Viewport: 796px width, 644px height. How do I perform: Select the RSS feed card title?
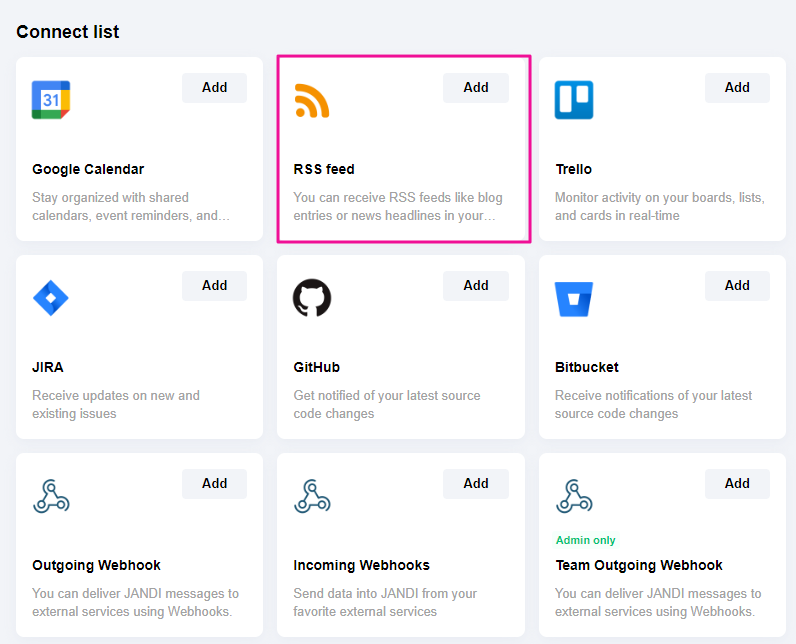pyautogui.click(x=324, y=169)
